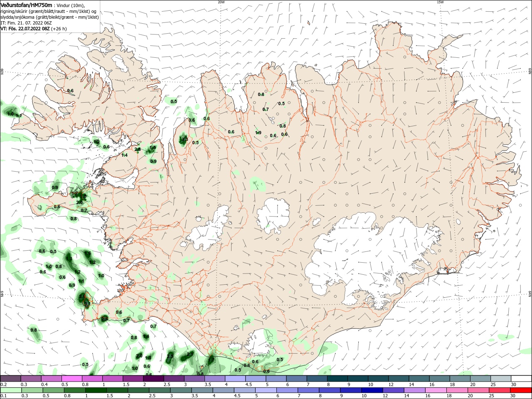Click the '2.6' precipitation value on map

click(x=138, y=149)
